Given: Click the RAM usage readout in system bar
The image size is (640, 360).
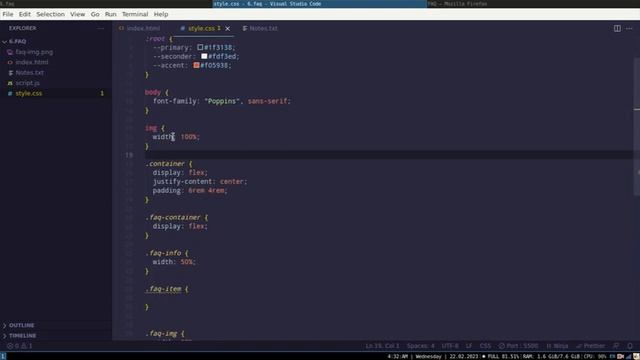Looking at the screenshot, I should click(551, 356).
